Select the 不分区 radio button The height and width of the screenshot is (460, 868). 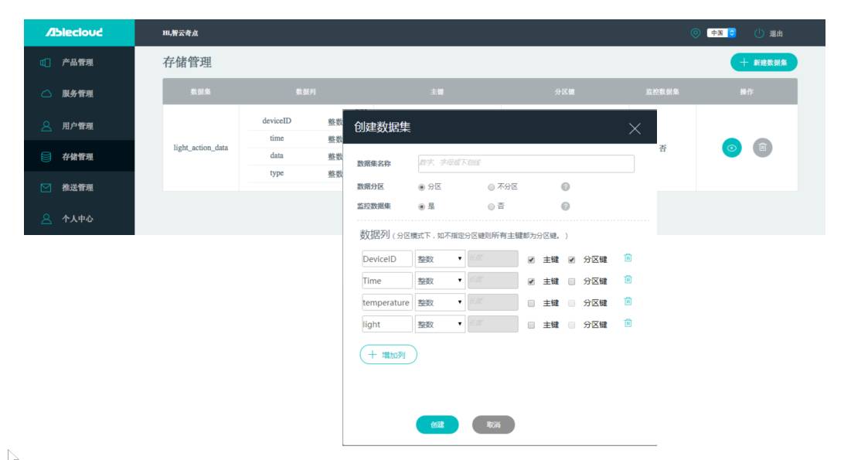pos(491,188)
